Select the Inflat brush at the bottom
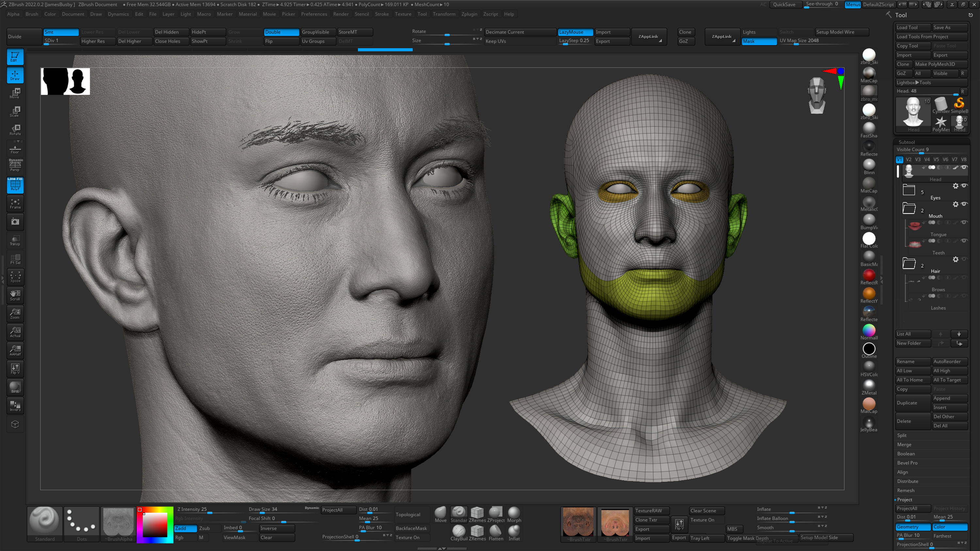Viewport: 980px width, 551px height. [x=514, y=532]
